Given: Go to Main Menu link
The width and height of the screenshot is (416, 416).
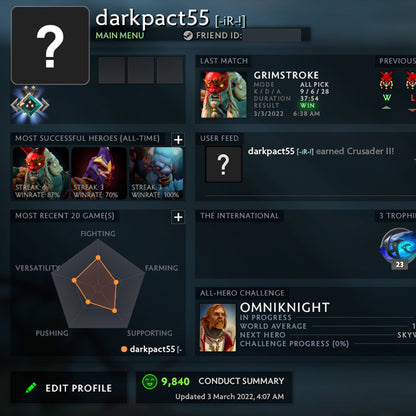Looking at the screenshot, I should pos(120,35).
